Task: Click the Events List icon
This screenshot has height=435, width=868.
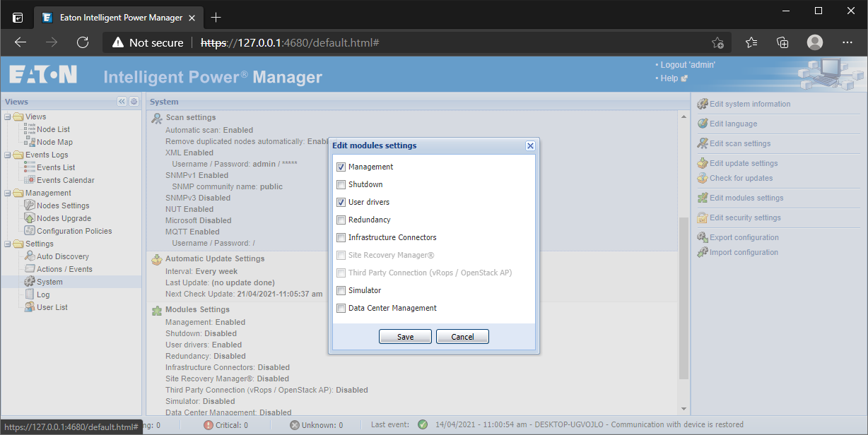Action: (x=30, y=167)
